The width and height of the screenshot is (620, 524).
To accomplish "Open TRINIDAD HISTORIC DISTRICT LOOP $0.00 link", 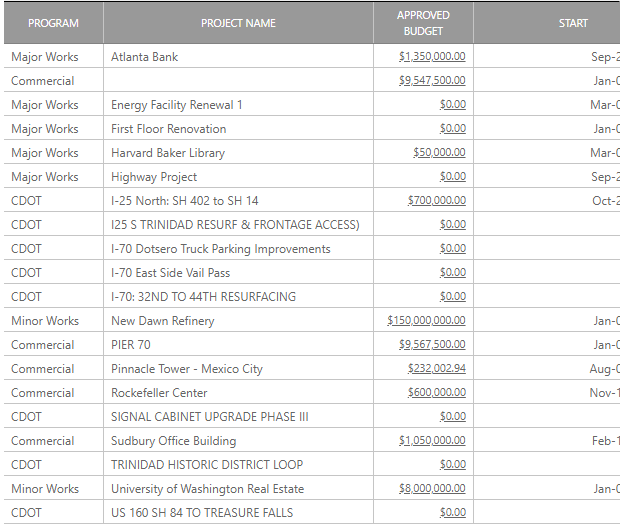I will [453, 464].
